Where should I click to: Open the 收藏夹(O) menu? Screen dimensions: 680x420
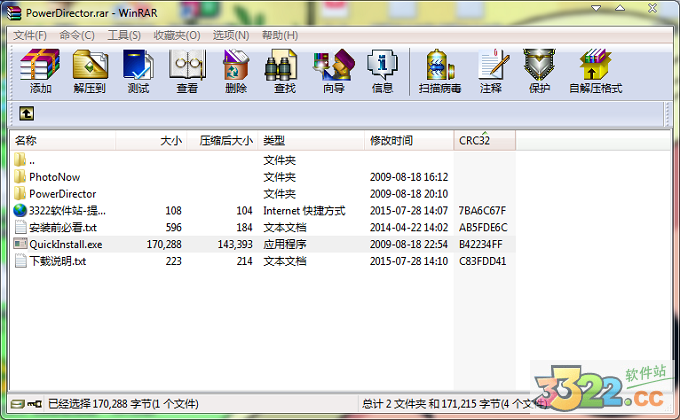click(x=177, y=35)
